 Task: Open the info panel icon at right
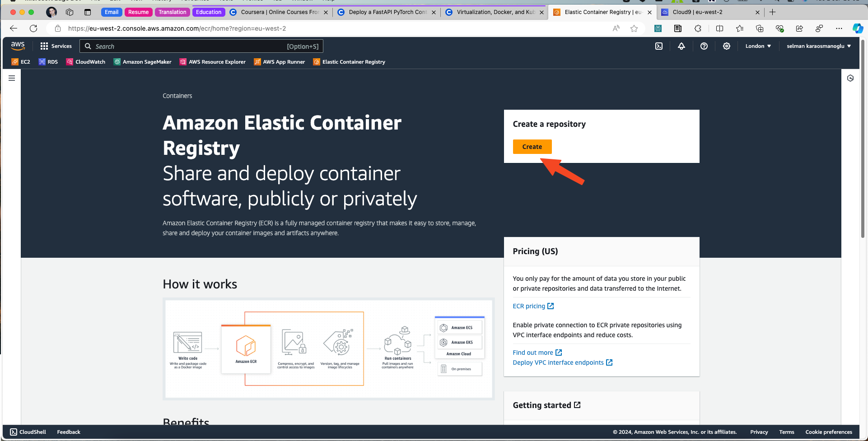(850, 78)
